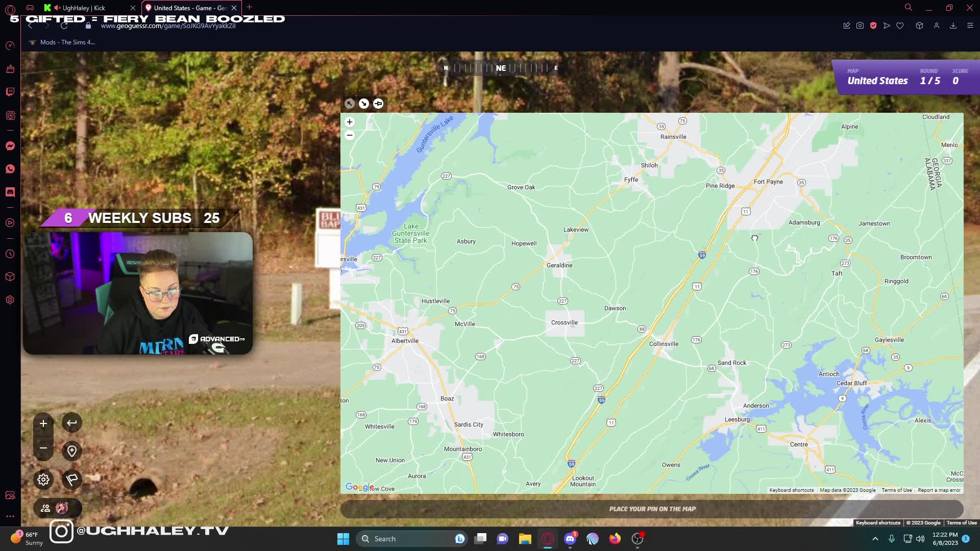Open Easy Setup sliders menu
The width and height of the screenshot is (980, 551).
pos(970,26)
